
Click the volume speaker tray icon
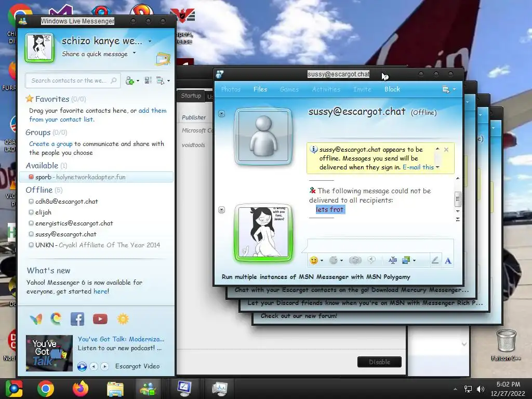click(x=481, y=389)
